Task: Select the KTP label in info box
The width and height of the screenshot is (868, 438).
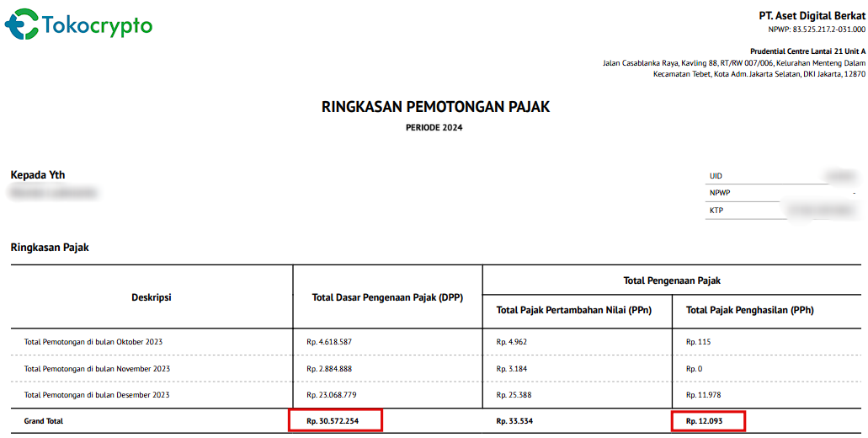Action: pyautogui.click(x=716, y=211)
